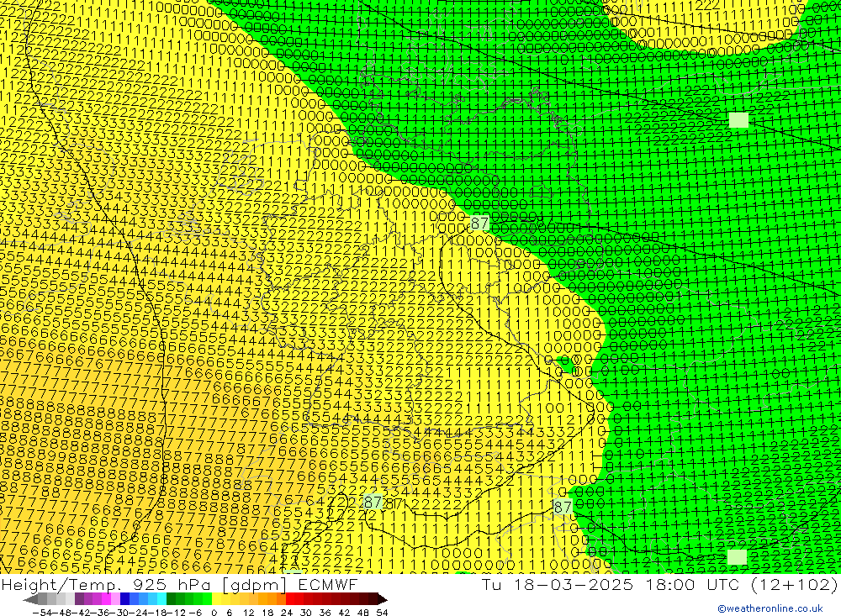Pick the yellow legend swatch above 0
The height and width of the screenshot is (616, 841).
(217, 599)
